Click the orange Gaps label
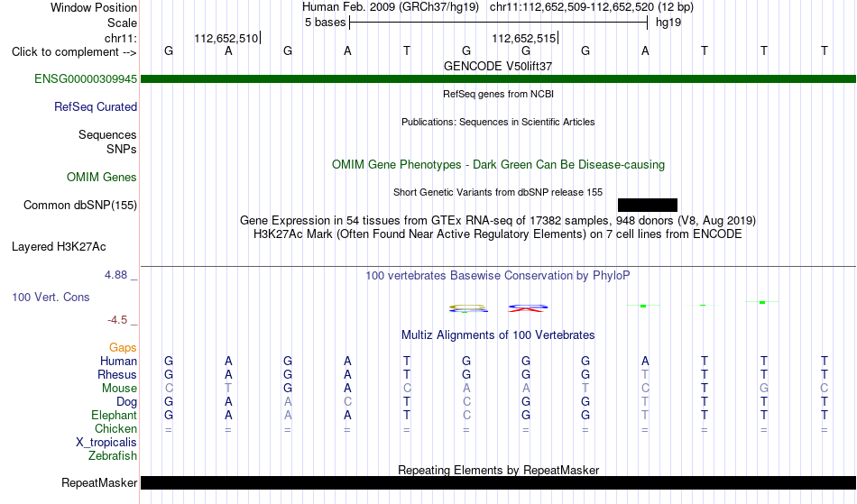 click(123, 348)
